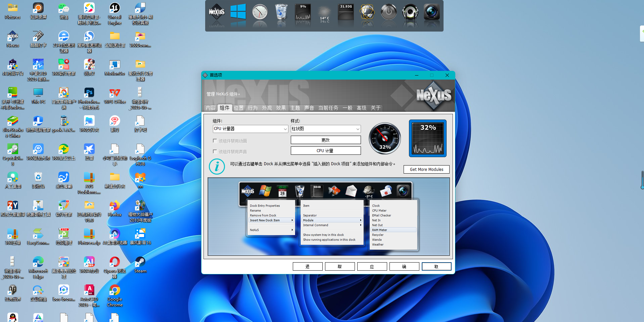Switch to the 主题 tab

(295, 108)
